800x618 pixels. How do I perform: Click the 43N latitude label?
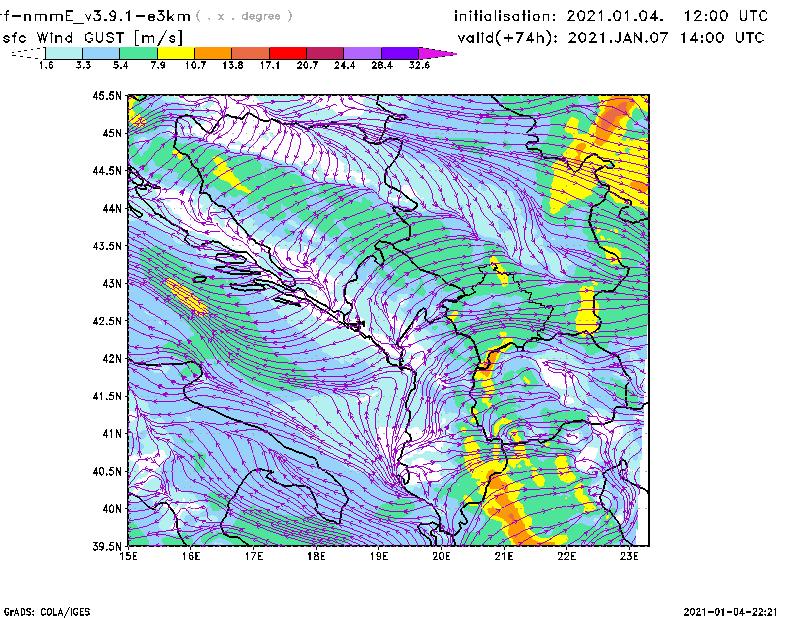[112, 283]
